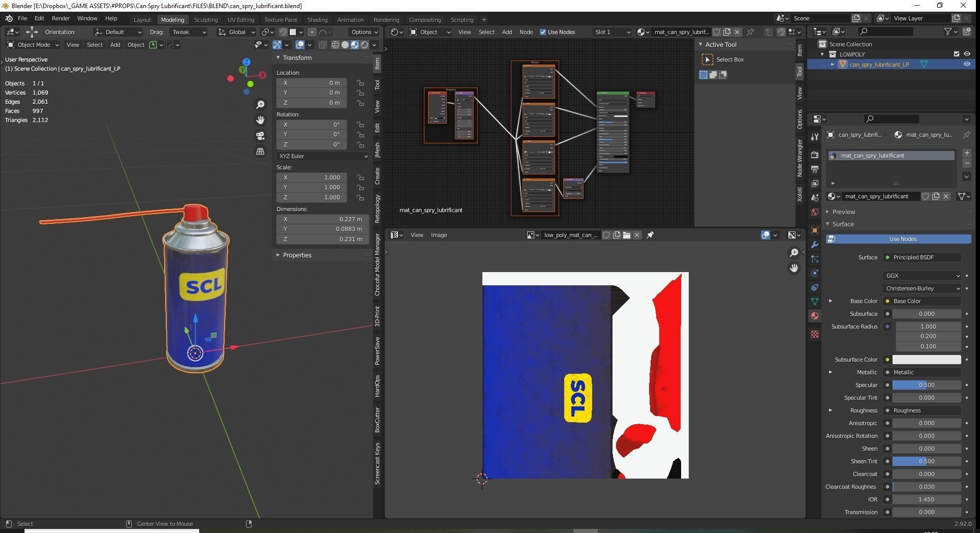Image resolution: width=980 pixels, height=533 pixels.
Task: Unlink material in the node editor header
Action: tap(737, 32)
